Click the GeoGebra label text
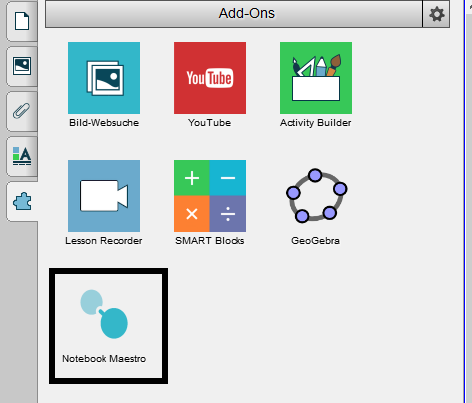The width and height of the screenshot is (472, 403). (x=315, y=241)
